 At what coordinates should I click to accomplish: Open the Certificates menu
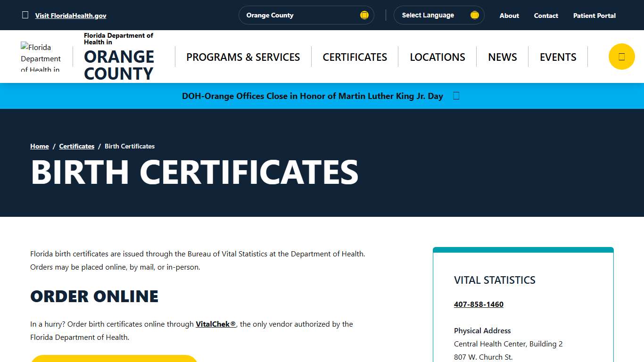tap(355, 57)
